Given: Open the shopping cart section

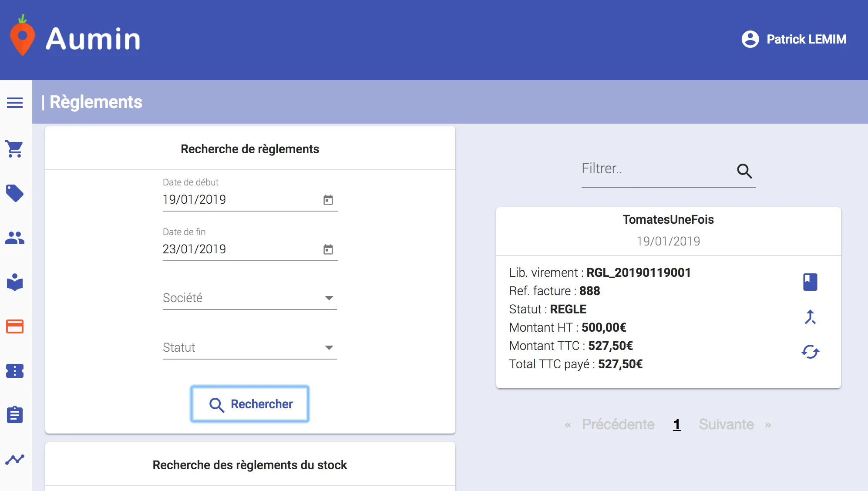Looking at the screenshot, I should 15,149.
